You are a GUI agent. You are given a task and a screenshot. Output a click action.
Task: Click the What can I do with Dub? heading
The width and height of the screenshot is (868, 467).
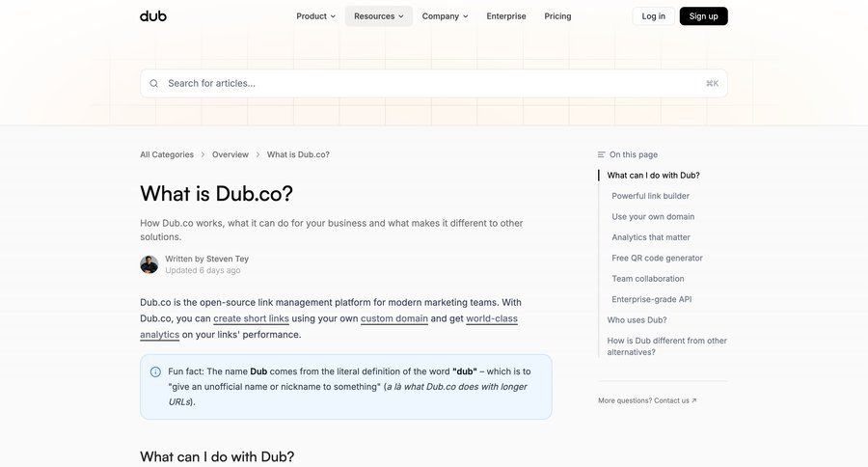coord(217,456)
